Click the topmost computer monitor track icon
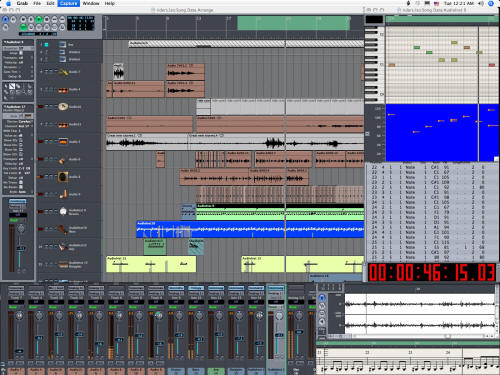Viewport: 500px width, 375px height. 62,44
